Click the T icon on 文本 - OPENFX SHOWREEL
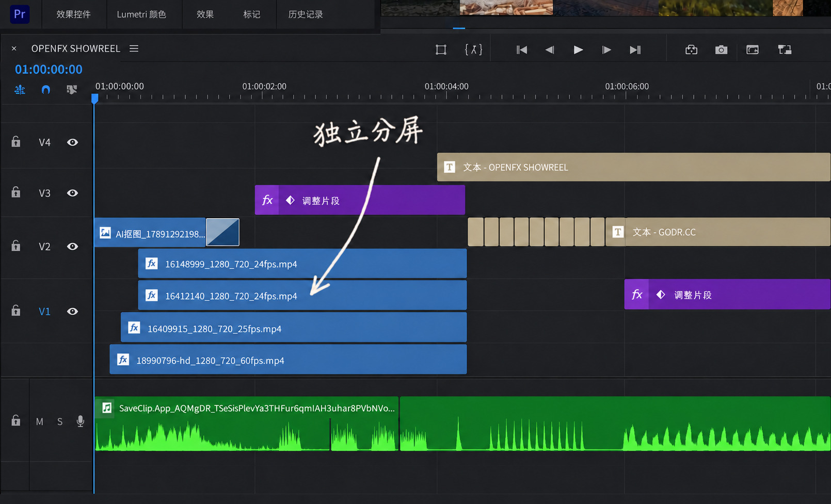 click(x=450, y=167)
